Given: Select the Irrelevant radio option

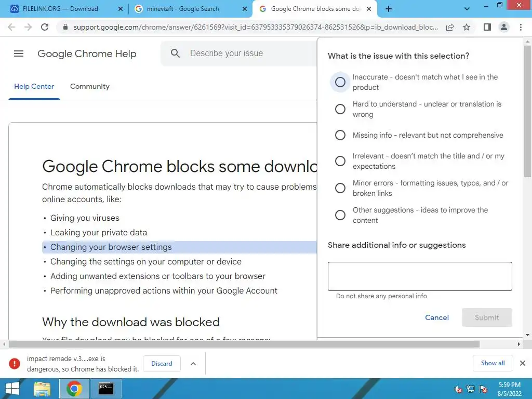Looking at the screenshot, I should tap(340, 161).
